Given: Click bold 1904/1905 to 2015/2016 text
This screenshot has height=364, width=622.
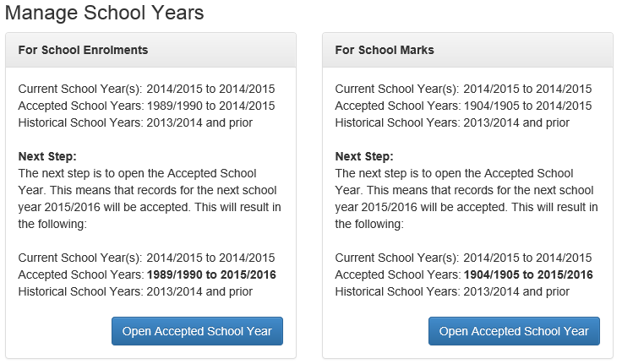Looking at the screenshot, I should [x=528, y=274].
